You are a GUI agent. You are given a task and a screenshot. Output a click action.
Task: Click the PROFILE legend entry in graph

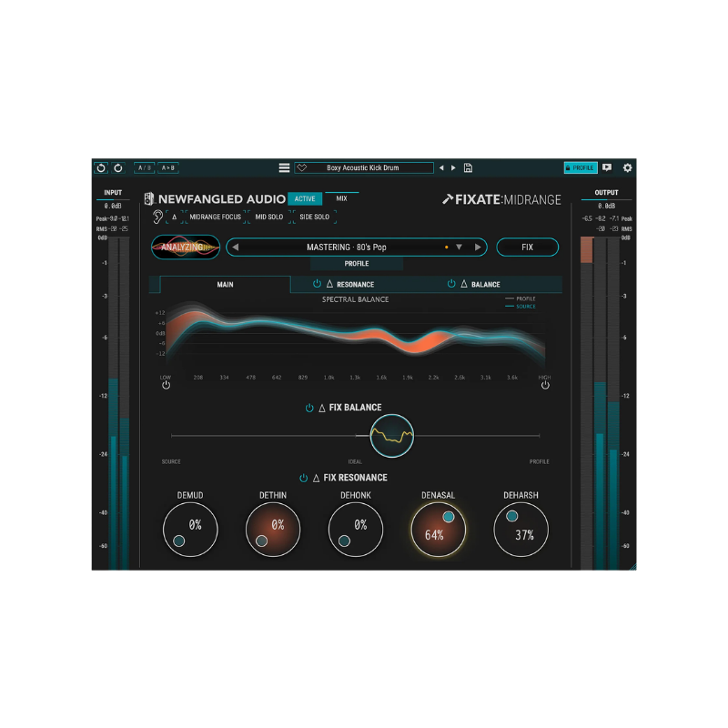click(521, 298)
